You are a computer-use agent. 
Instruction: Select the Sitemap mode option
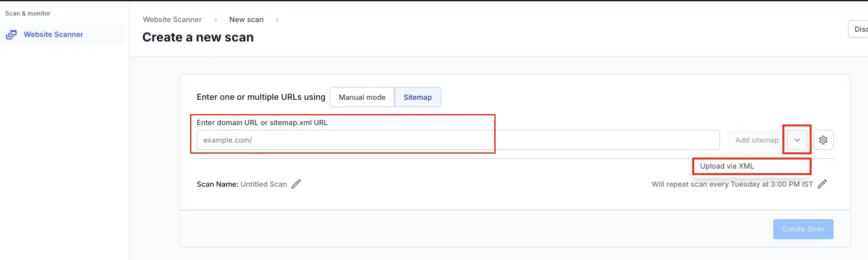(417, 97)
